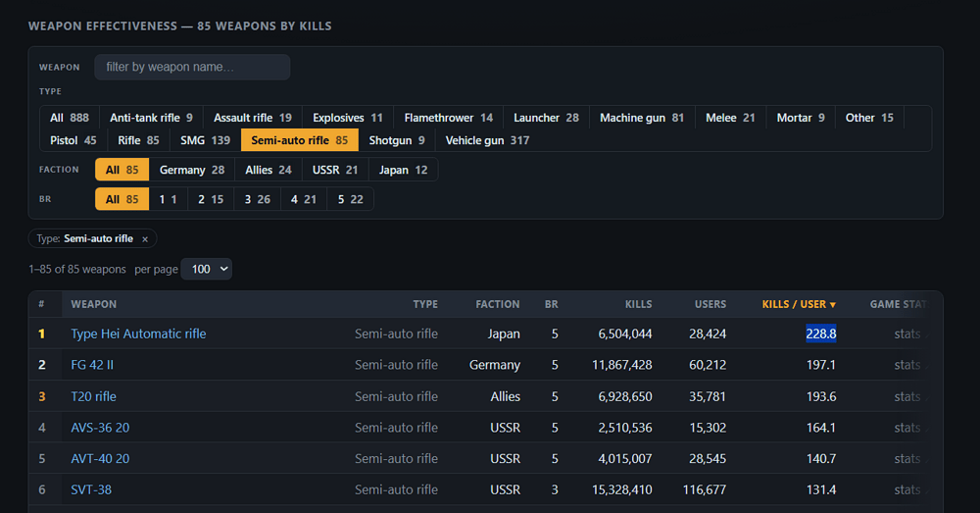The height and width of the screenshot is (513, 980).
Task: Filter by Machine gun type
Action: [x=642, y=118]
